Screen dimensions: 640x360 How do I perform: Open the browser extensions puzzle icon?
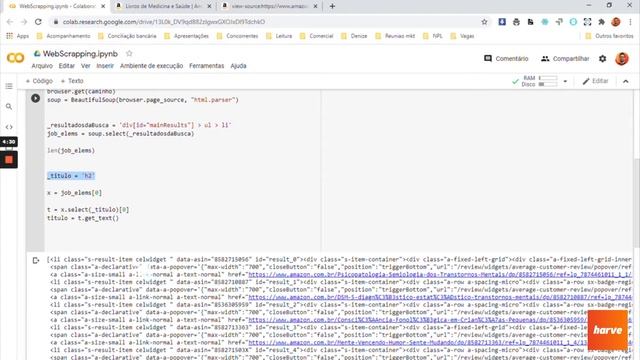[x=602, y=22]
